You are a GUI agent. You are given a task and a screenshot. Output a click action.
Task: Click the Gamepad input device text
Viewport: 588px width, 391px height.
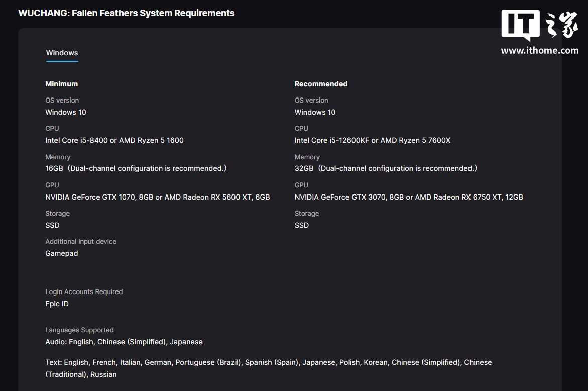coord(62,253)
